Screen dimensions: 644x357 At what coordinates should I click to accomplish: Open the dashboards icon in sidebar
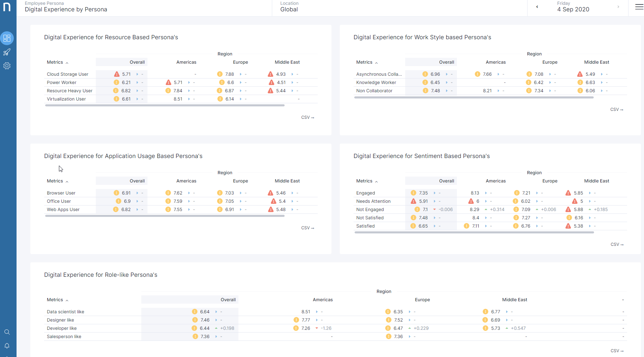(7, 38)
